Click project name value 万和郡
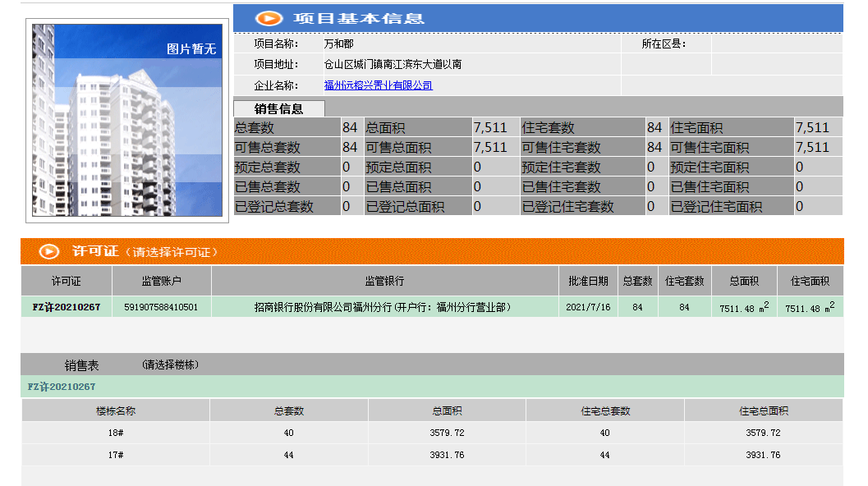 click(339, 44)
